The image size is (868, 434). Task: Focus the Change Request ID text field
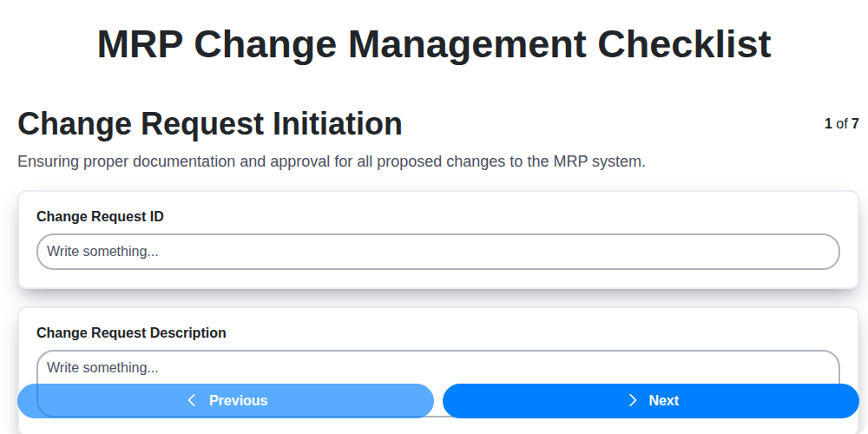coord(437,252)
